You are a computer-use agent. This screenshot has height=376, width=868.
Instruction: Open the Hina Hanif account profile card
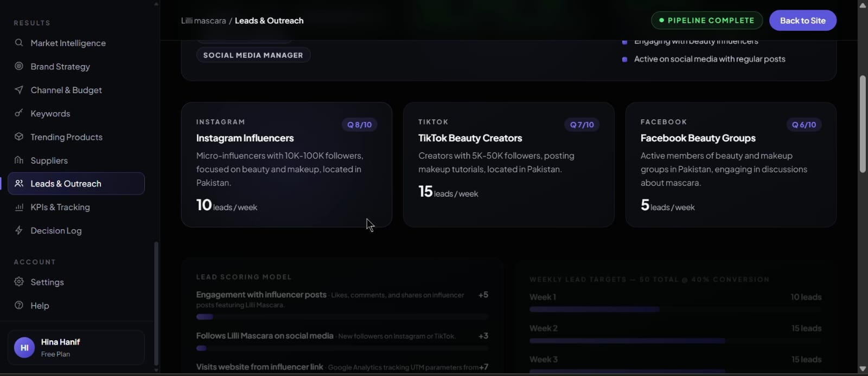[x=76, y=348]
